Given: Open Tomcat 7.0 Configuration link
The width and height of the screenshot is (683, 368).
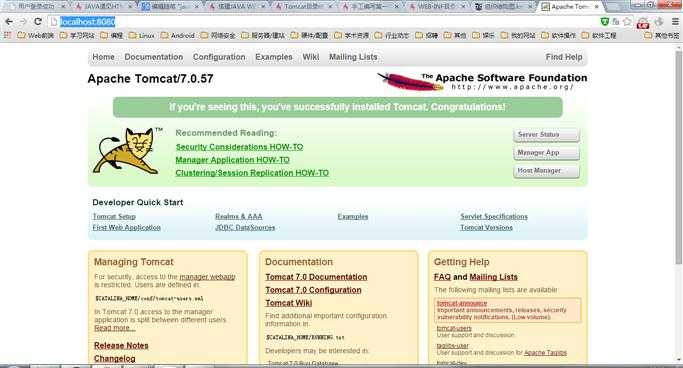Looking at the screenshot, I should 313,290.
